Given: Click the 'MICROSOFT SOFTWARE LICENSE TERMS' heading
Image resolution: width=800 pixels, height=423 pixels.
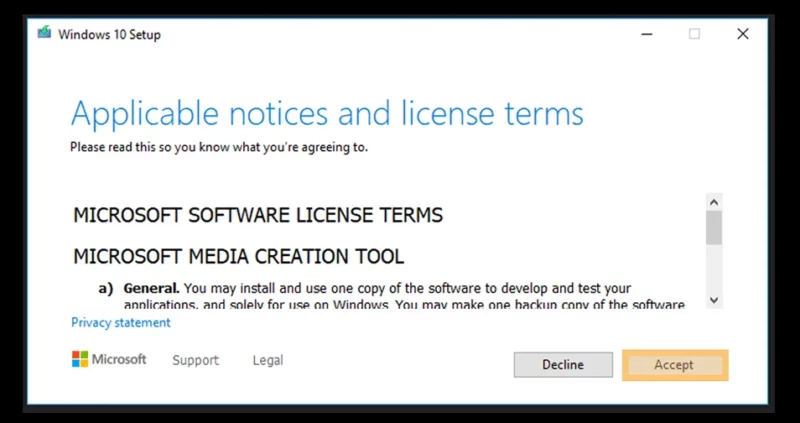Looking at the screenshot, I should click(x=258, y=215).
